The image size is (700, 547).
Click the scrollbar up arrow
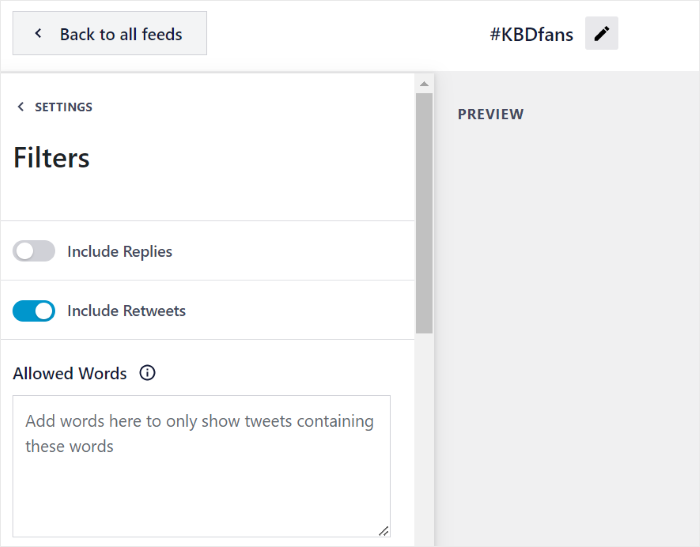click(424, 84)
